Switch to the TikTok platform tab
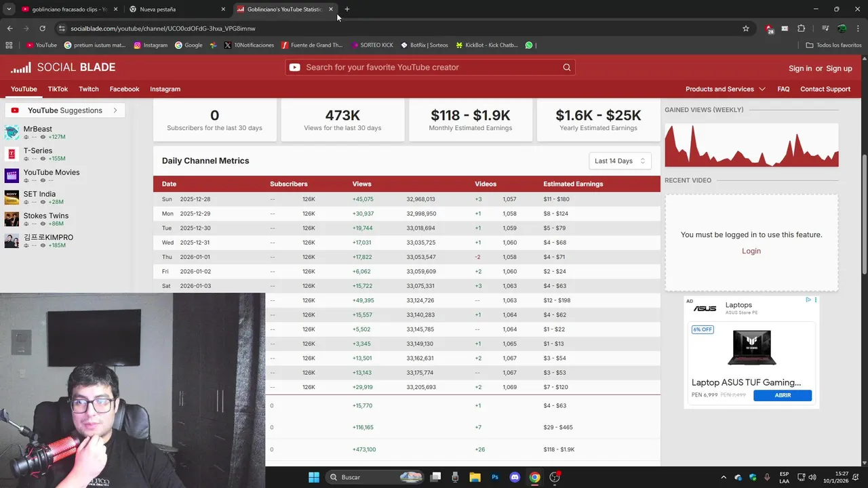The image size is (868, 488). [58, 89]
